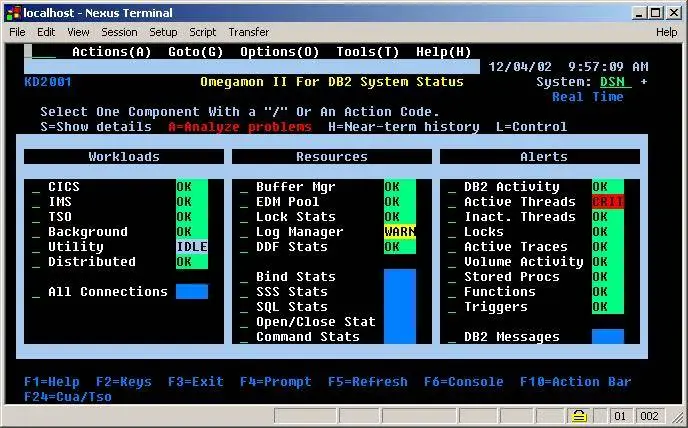
Task: Click F5=Refresh function key
Action: pyautogui.click(x=368, y=382)
